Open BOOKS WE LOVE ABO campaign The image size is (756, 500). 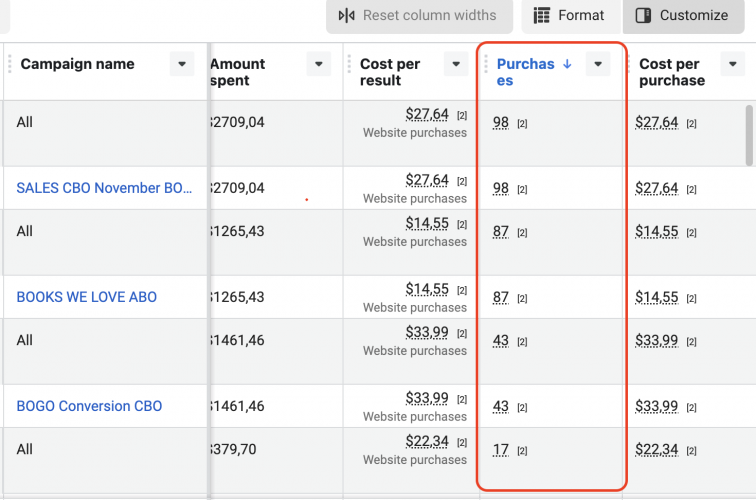87,297
